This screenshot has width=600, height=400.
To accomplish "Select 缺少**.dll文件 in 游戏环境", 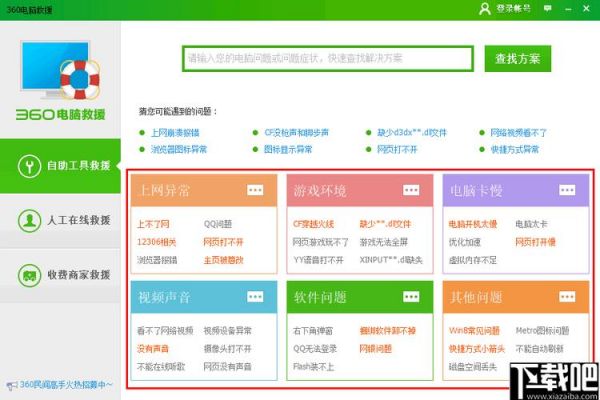I will [385, 224].
